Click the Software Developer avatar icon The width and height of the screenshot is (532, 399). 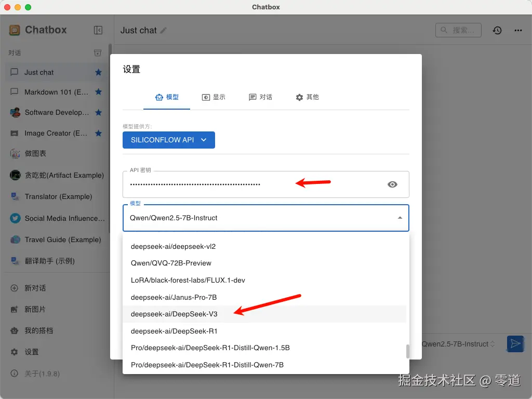pos(15,112)
